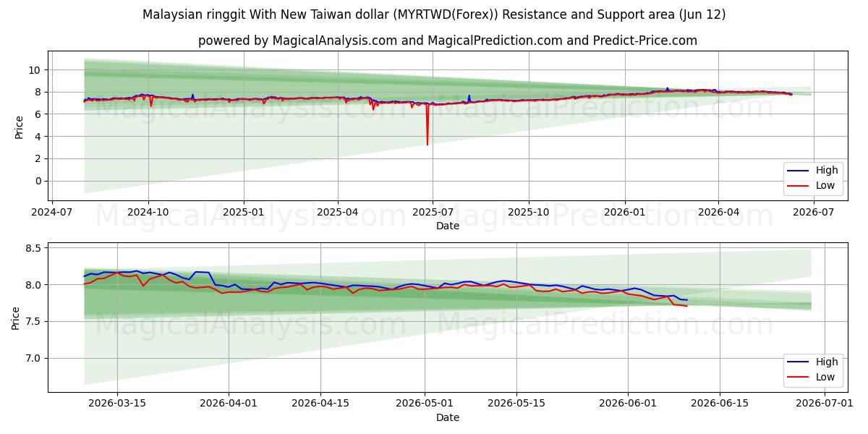Click the bottom chart 'Date' axis label

[448, 417]
